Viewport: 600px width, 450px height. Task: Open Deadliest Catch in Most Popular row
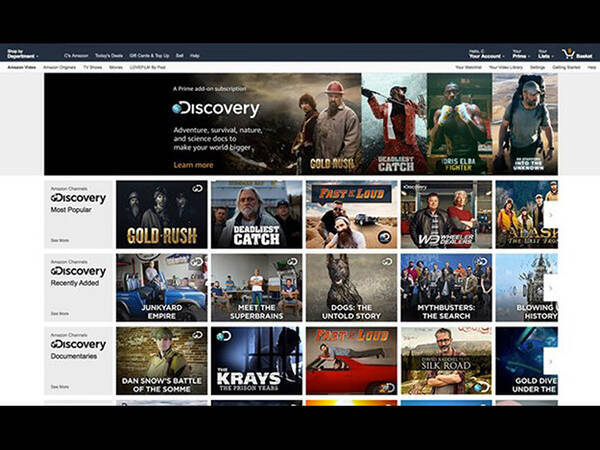click(256, 215)
